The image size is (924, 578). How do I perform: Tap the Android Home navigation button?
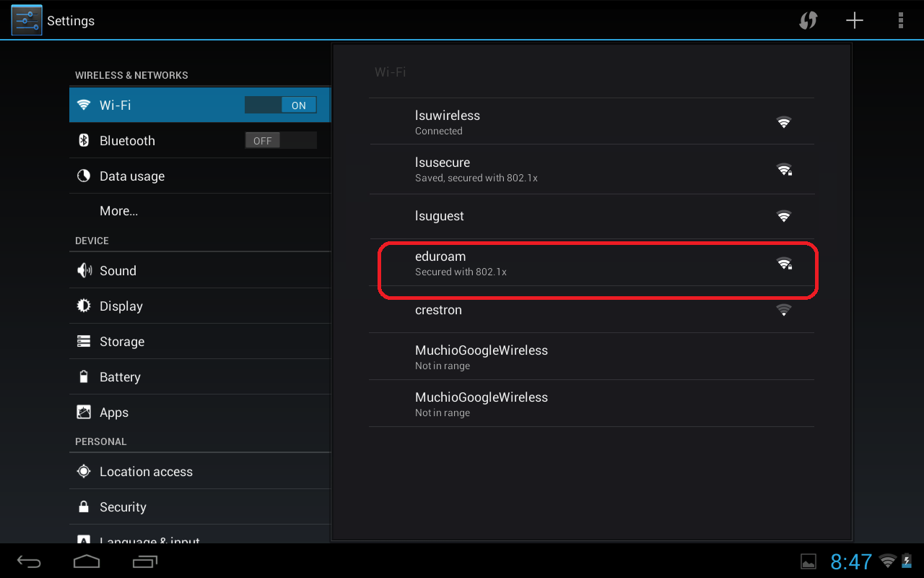(x=87, y=561)
